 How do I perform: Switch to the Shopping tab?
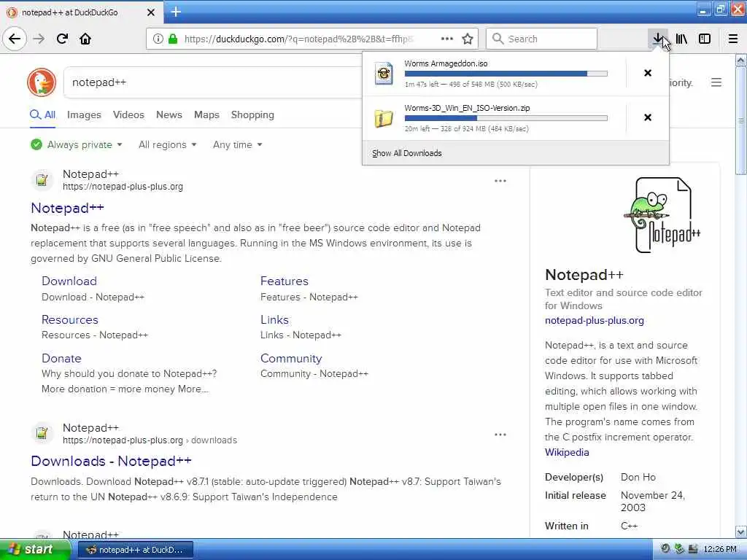(252, 114)
